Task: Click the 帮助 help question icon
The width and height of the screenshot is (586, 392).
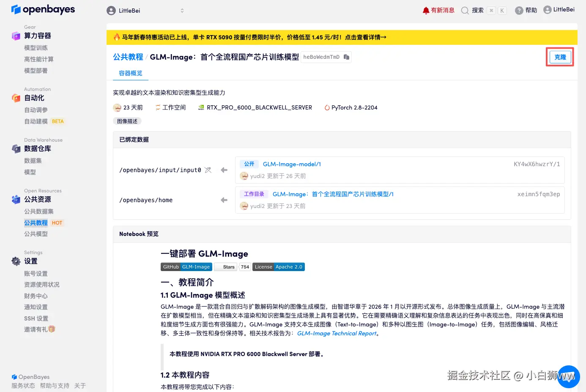Action: 519,11
